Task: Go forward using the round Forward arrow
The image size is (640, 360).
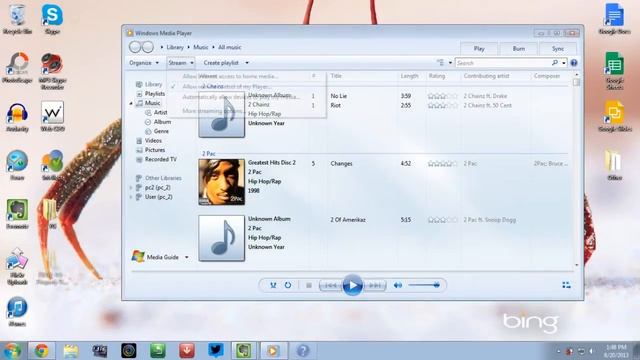Action: point(148,47)
